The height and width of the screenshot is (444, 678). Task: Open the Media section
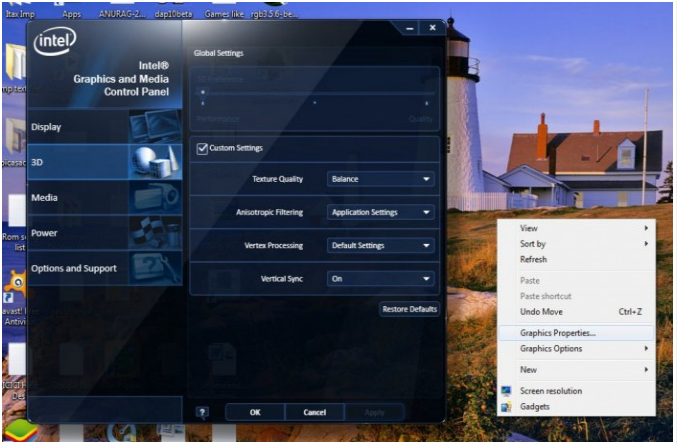[x=104, y=198]
